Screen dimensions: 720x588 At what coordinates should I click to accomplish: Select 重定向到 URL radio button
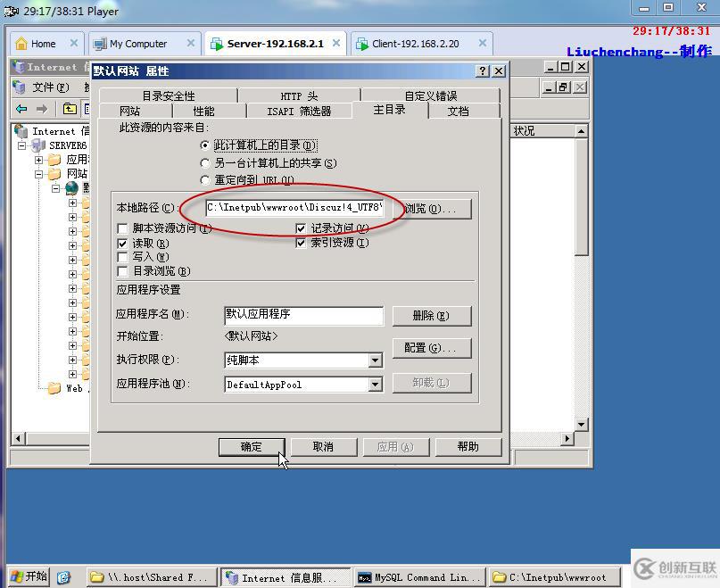(205, 179)
